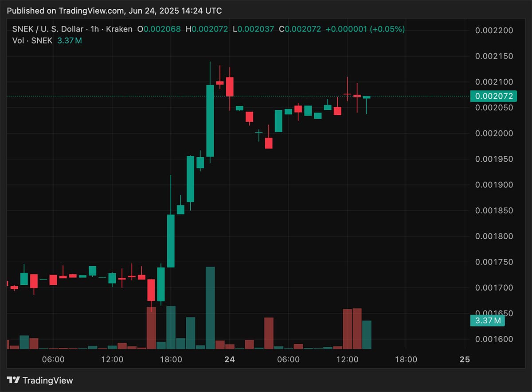532x392 pixels.
Task: Click the high value H0.002072
Action: (x=207, y=29)
